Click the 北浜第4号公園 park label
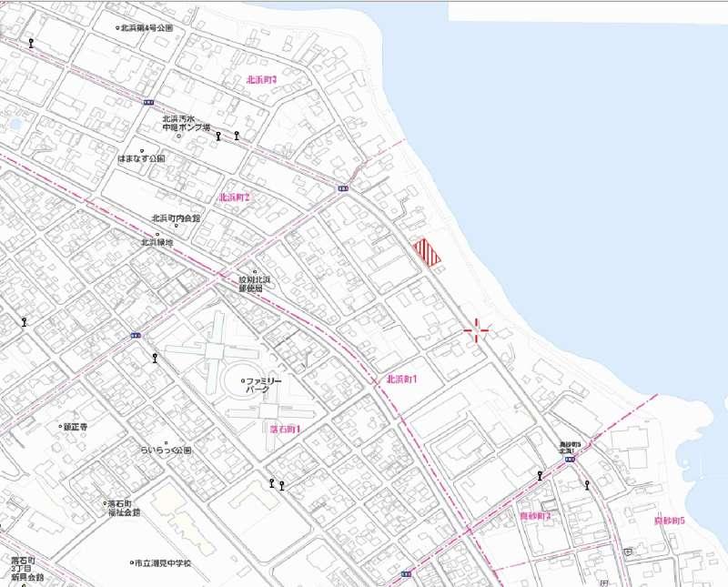Viewport: 728px width, 587px height. coord(147,28)
